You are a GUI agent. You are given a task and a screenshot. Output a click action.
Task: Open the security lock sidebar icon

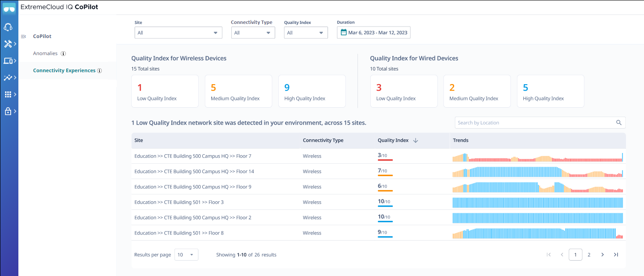(x=9, y=111)
